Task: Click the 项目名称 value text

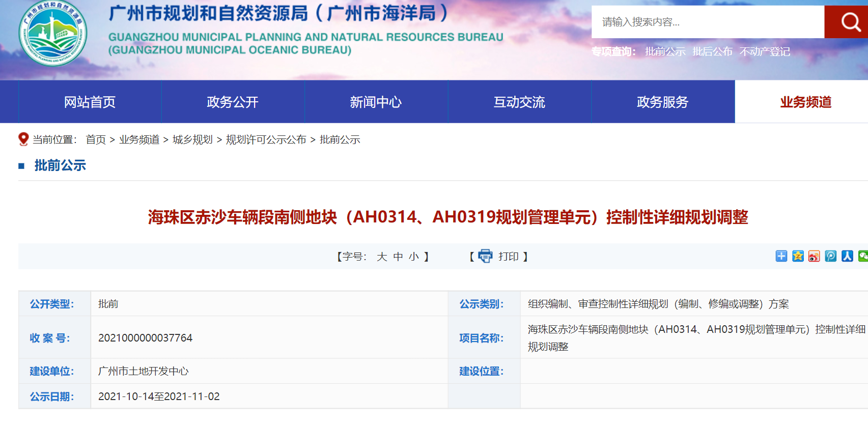Action: [696, 338]
